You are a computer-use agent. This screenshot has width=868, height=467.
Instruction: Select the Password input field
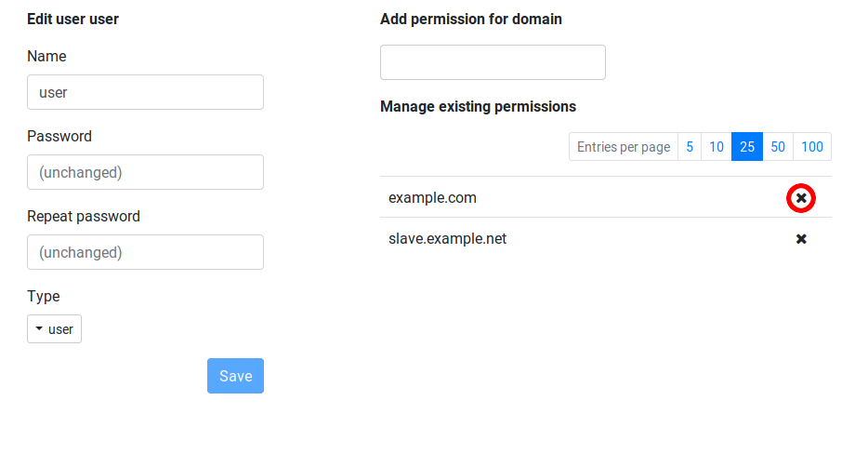coord(145,172)
